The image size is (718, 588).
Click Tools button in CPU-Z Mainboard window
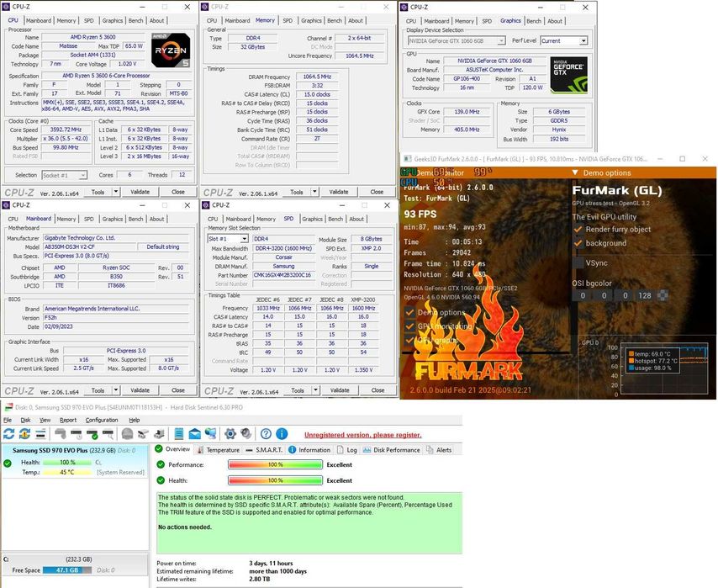98,390
